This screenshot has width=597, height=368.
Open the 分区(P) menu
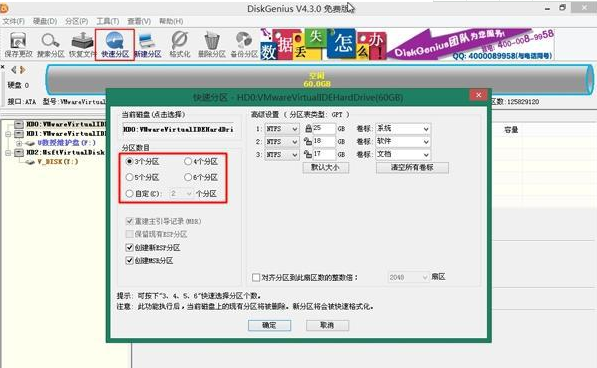click(x=76, y=21)
